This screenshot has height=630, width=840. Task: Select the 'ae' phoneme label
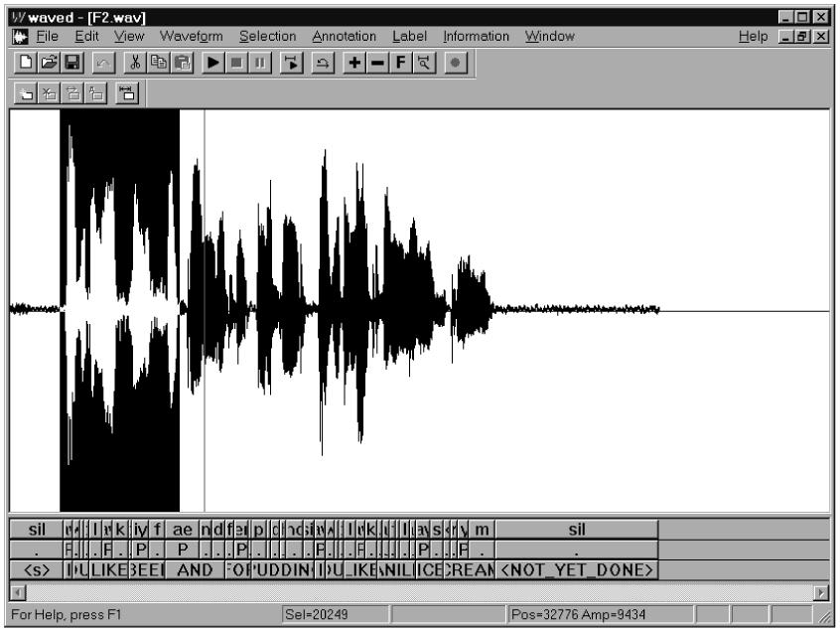(182, 530)
